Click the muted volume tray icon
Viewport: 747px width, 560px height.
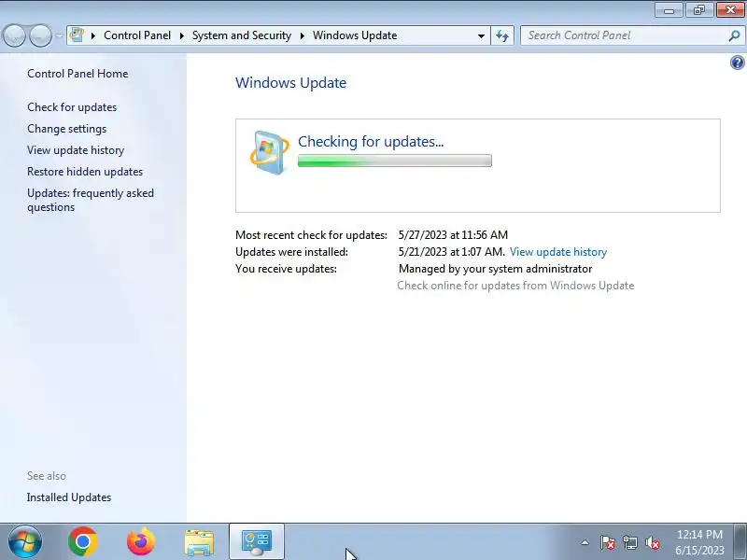(652, 542)
